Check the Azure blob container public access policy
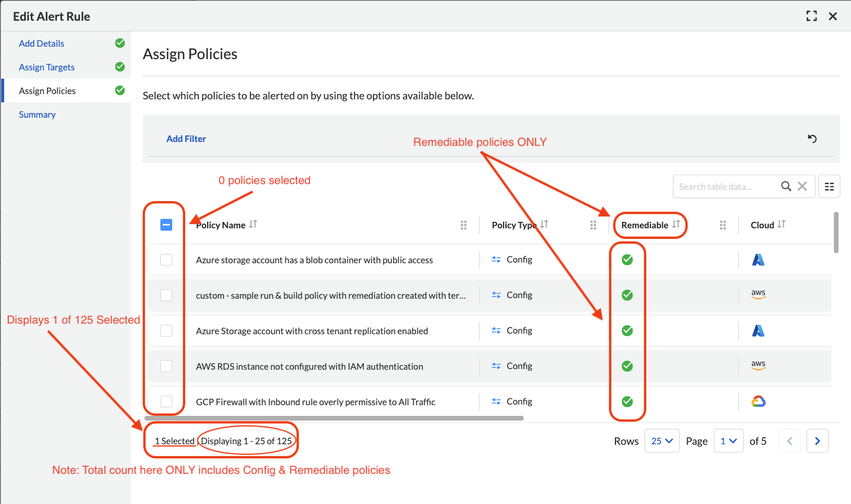This screenshot has width=851, height=504. [x=166, y=260]
